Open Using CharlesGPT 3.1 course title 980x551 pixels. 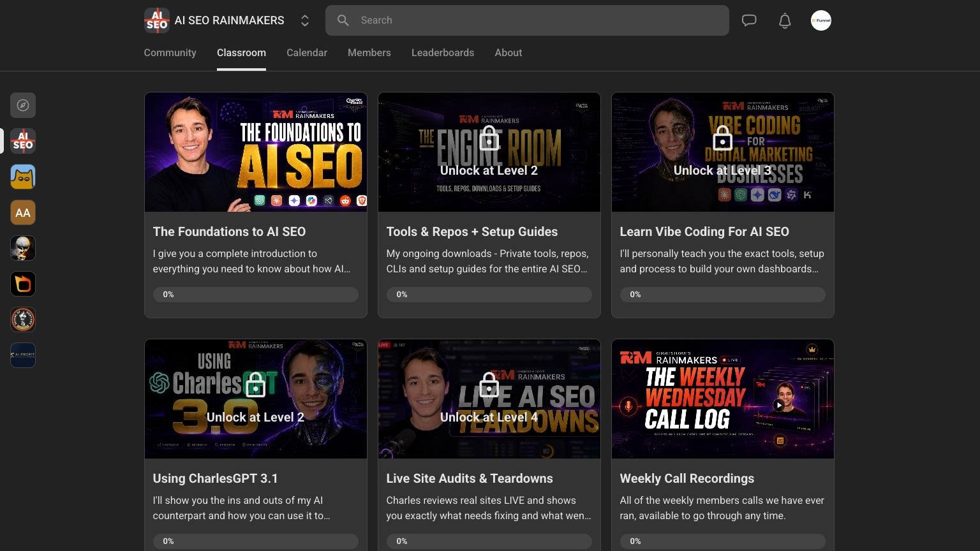[x=216, y=478]
